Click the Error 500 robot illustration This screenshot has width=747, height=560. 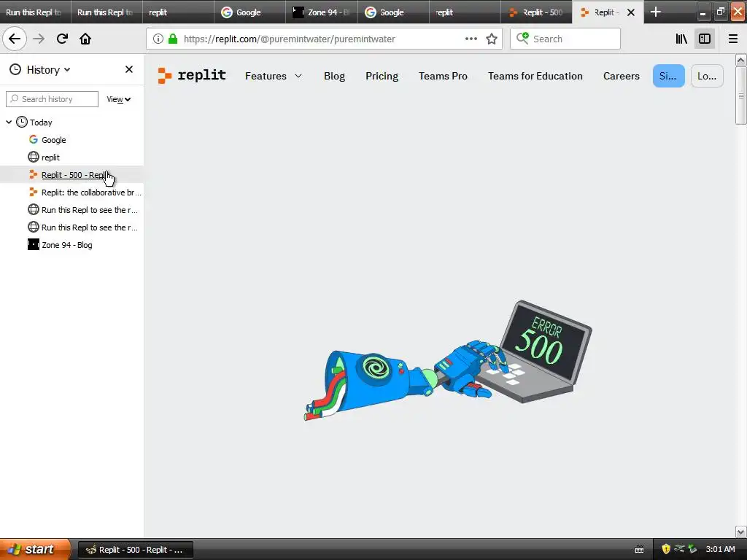tap(448, 360)
